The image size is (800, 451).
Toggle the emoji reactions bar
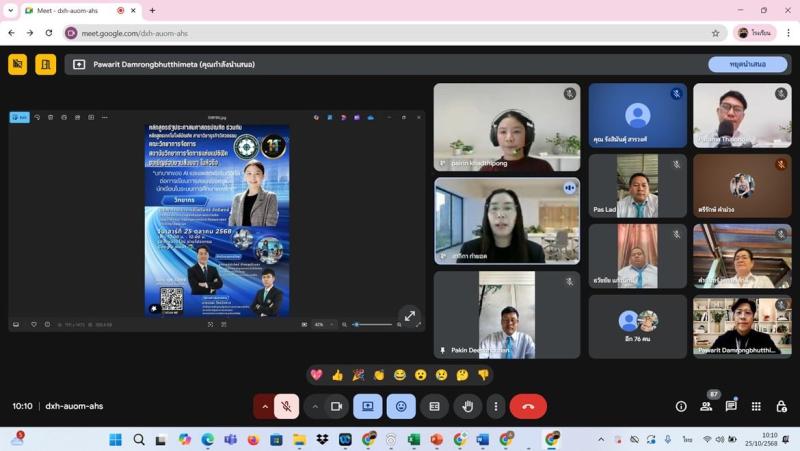click(x=401, y=406)
